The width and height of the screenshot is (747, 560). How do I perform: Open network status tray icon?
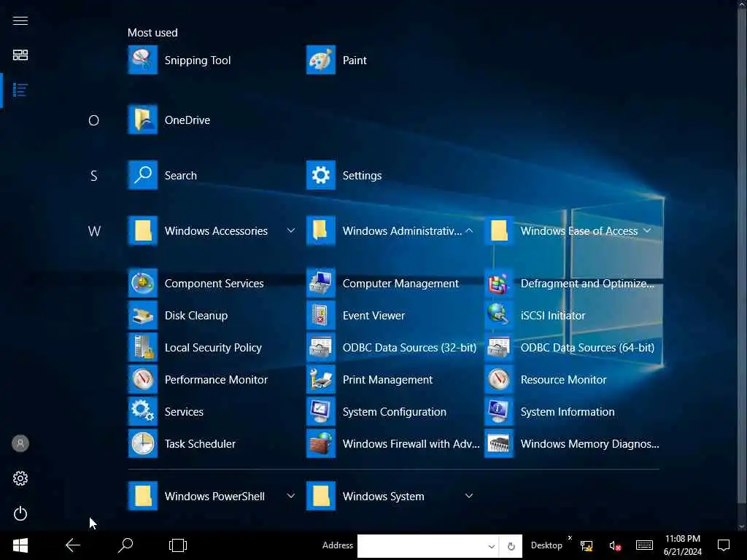click(587, 545)
